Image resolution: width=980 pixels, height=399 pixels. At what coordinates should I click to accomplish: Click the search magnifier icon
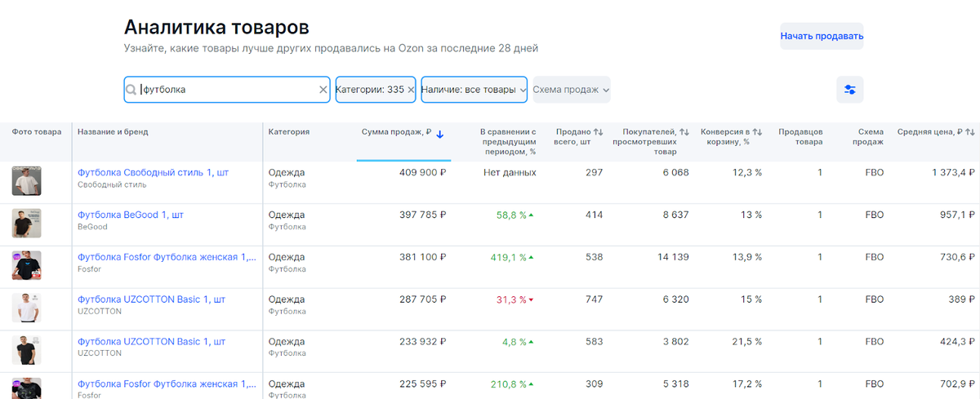(132, 90)
